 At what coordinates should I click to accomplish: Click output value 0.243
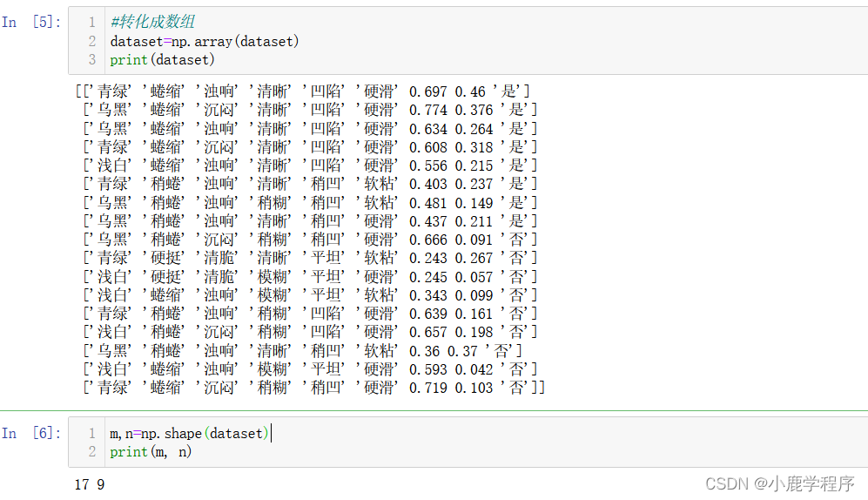(x=428, y=258)
